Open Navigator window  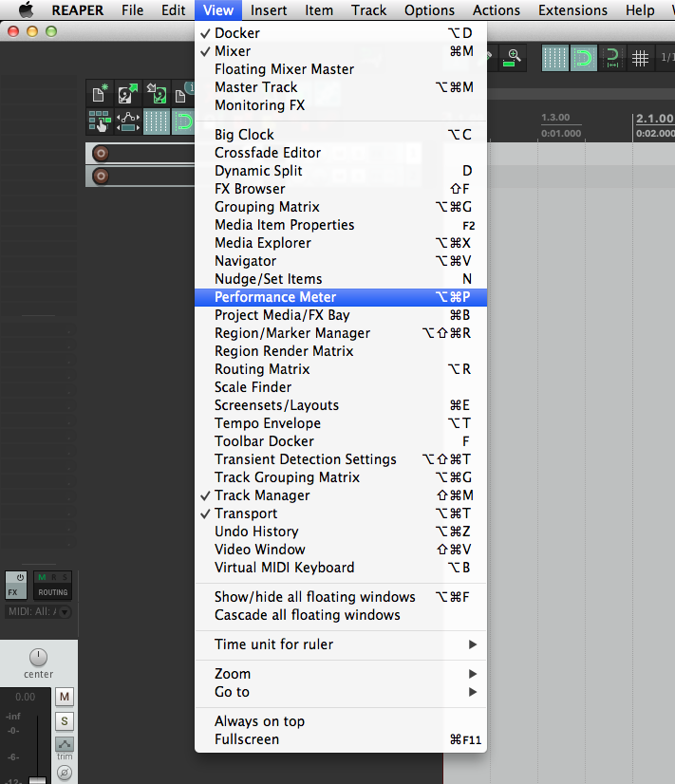pyautogui.click(x=341, y=260)
